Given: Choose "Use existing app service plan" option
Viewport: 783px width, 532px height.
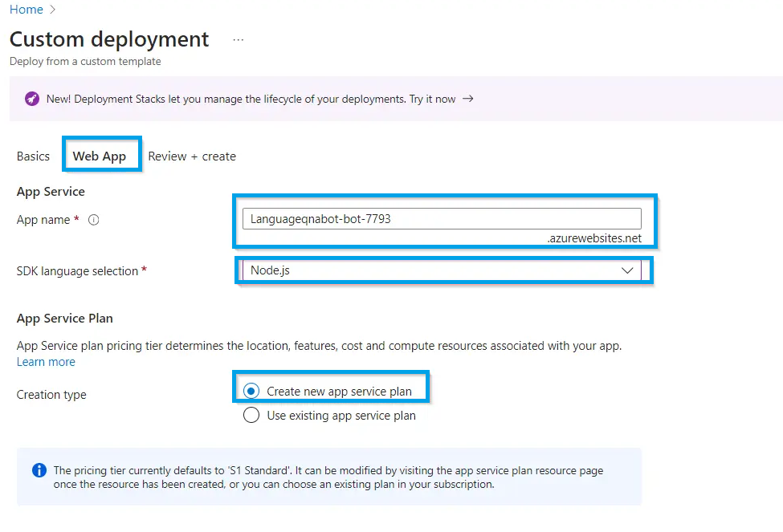Looking at the screenshot, I should click(251, 416).
